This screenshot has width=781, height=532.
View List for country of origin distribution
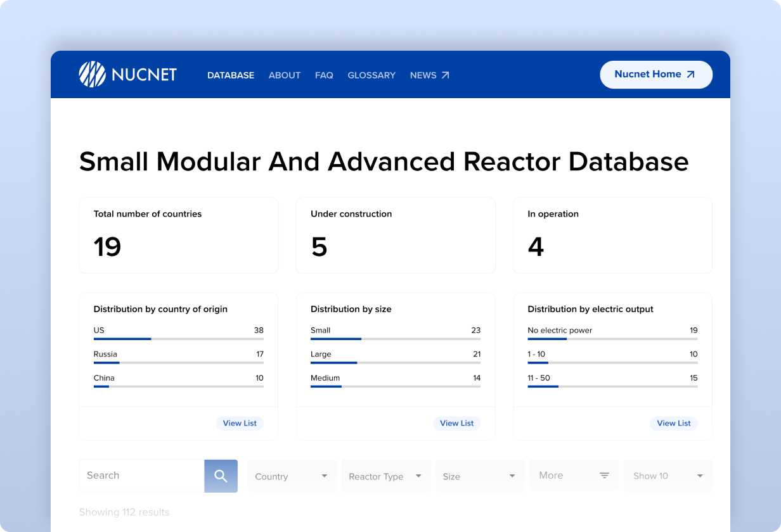coord(240,423)
